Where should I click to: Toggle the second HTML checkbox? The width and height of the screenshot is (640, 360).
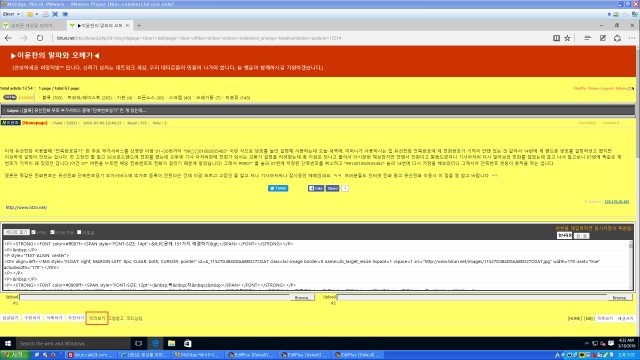tap(52, 232)
